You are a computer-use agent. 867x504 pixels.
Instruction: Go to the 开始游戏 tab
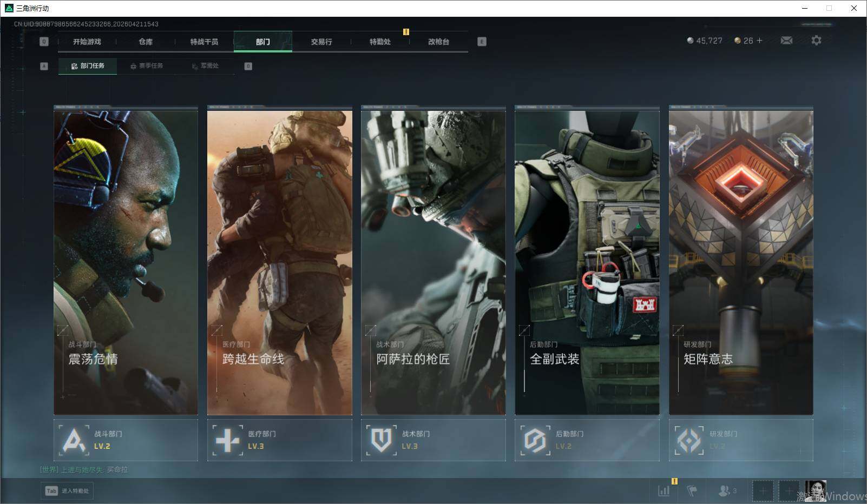(x=87, y=42)
